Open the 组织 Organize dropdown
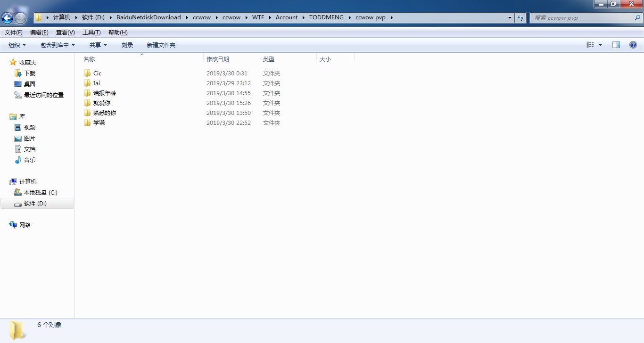This screenshot has width=644, height=343. click(x=17, y=45)
